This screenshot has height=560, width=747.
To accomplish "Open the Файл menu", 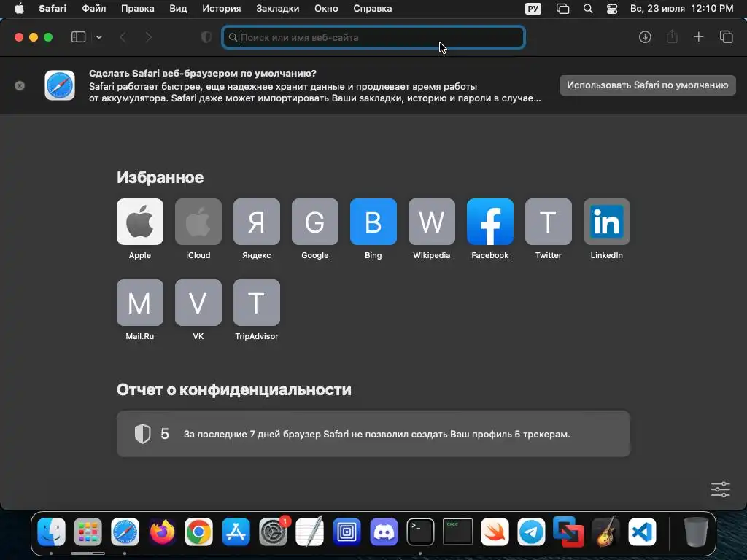I will [94, 9].
